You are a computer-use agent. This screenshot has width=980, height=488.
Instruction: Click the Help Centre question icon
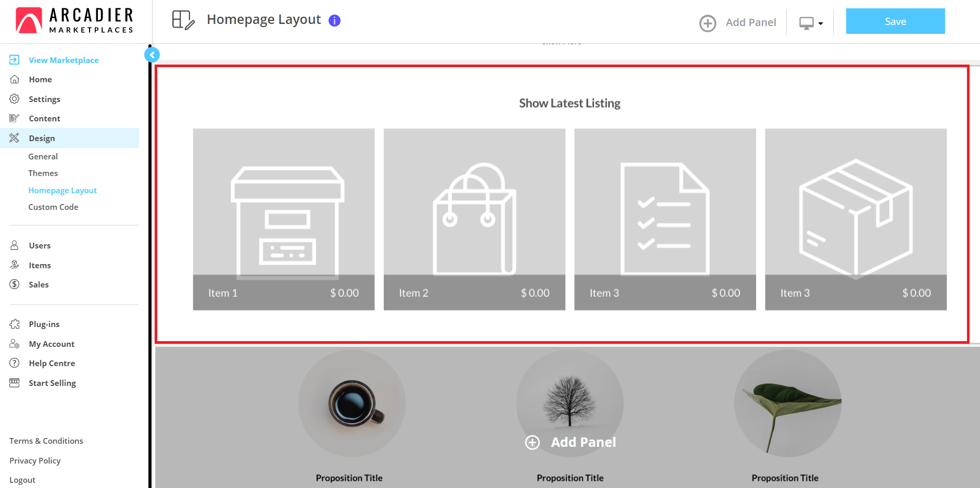tap(15, 363)
